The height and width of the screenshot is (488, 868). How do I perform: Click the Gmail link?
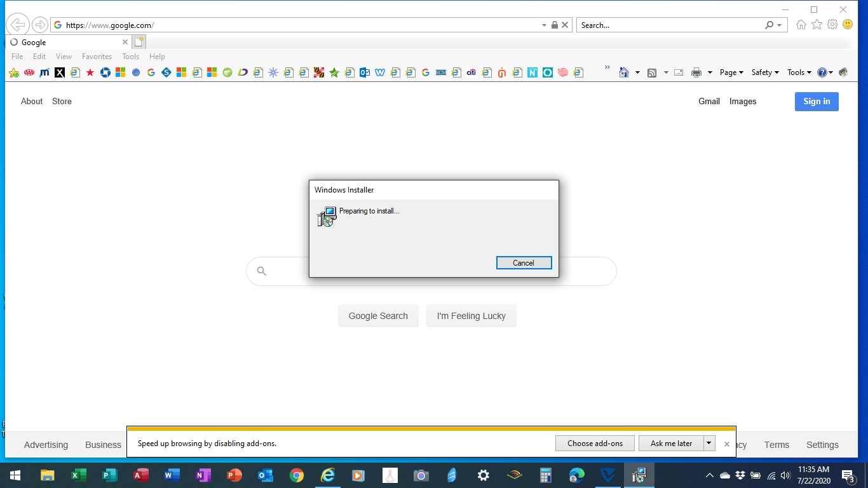(709, 102)
